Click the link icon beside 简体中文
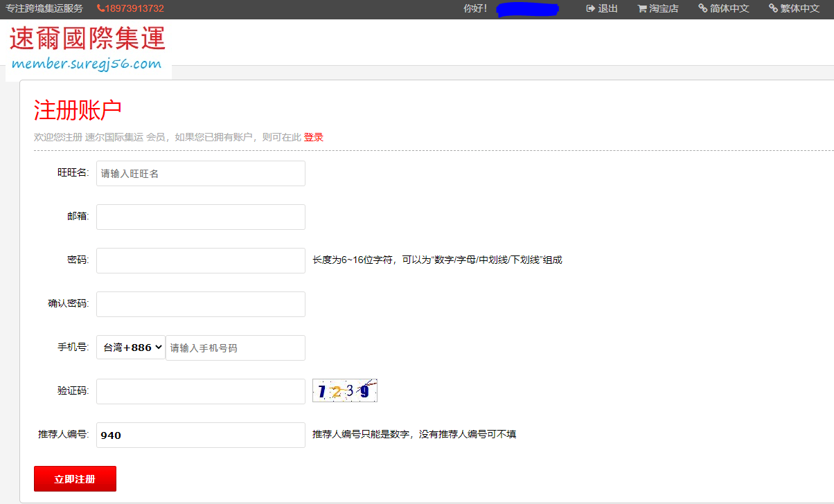The width and height of the screenshot is (834, 504). 703,9
